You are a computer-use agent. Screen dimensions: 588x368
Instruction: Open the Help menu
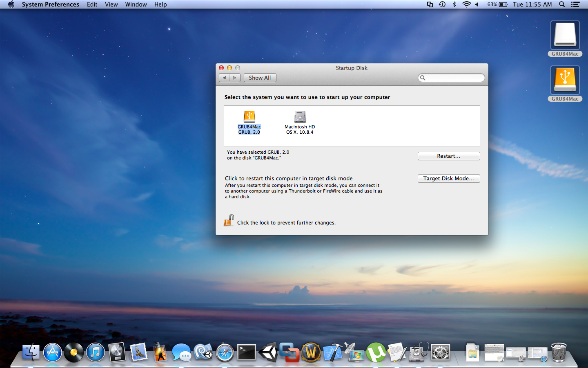[160, 4]
